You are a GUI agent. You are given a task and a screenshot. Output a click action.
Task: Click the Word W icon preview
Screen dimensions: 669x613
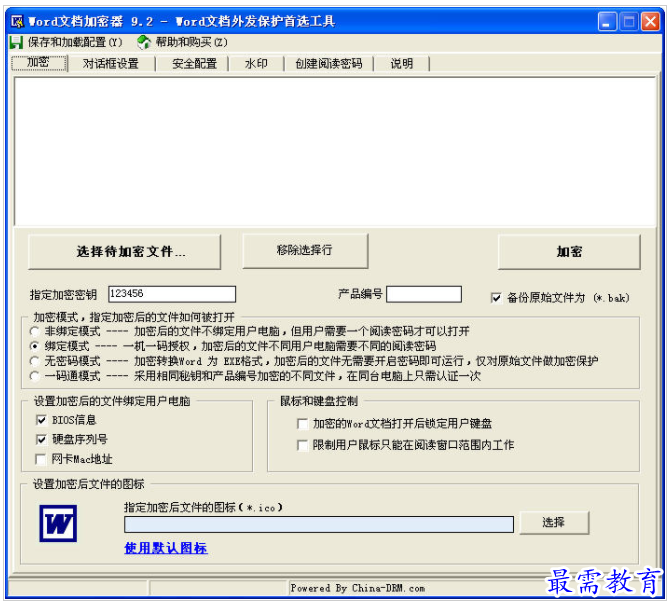tap(58, 523)
